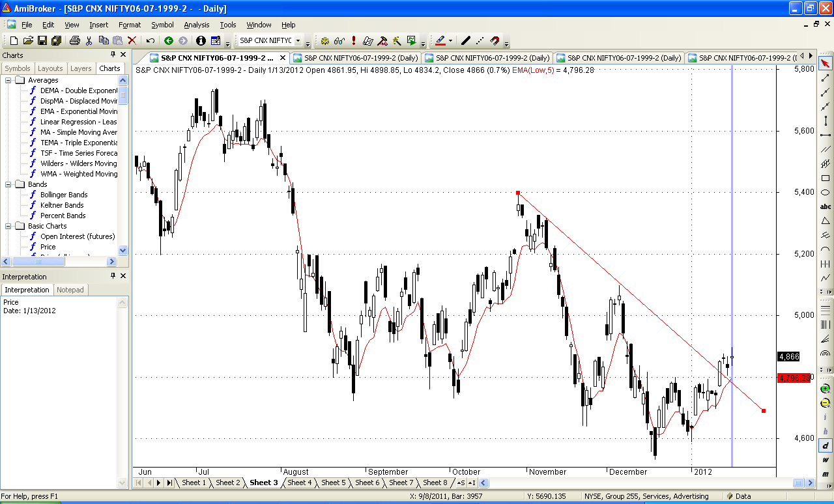The height and width of the screenshot is (504, 834).
Task: Select Linear Regression indicator item
Action: click(x=79, y=122)
